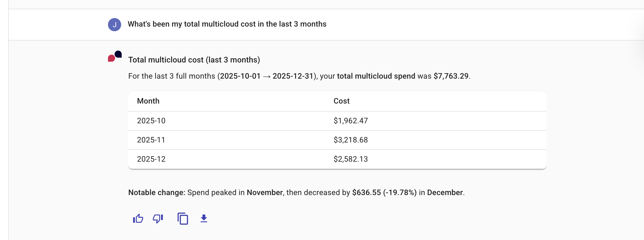Click the $3,218.68 cost cell
The height and width of the screenshot is (240, 644).
pos(351,140)
